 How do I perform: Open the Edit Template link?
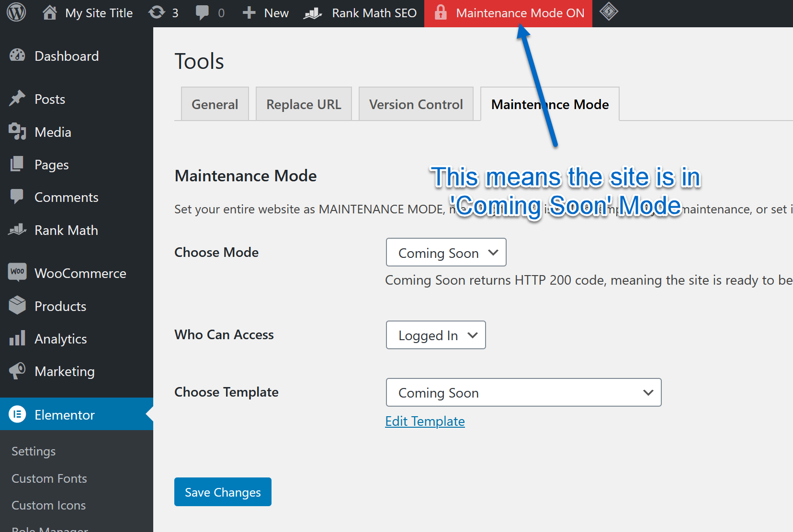(425, 421)
